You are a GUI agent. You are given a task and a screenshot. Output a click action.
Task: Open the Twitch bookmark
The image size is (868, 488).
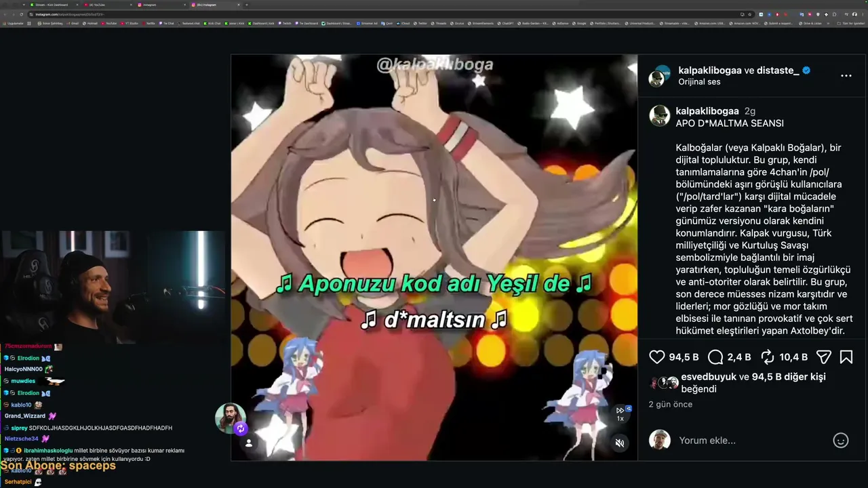coord(285,23)
